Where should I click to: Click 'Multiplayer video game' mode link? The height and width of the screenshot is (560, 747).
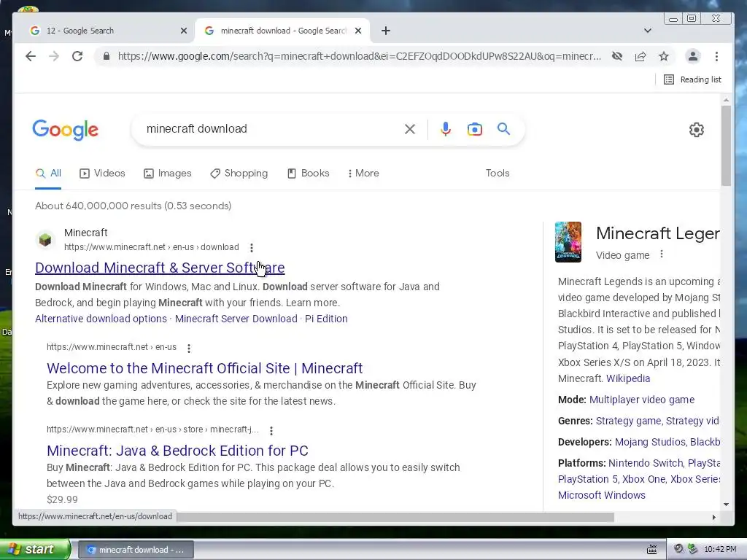(x=642, y=400)
